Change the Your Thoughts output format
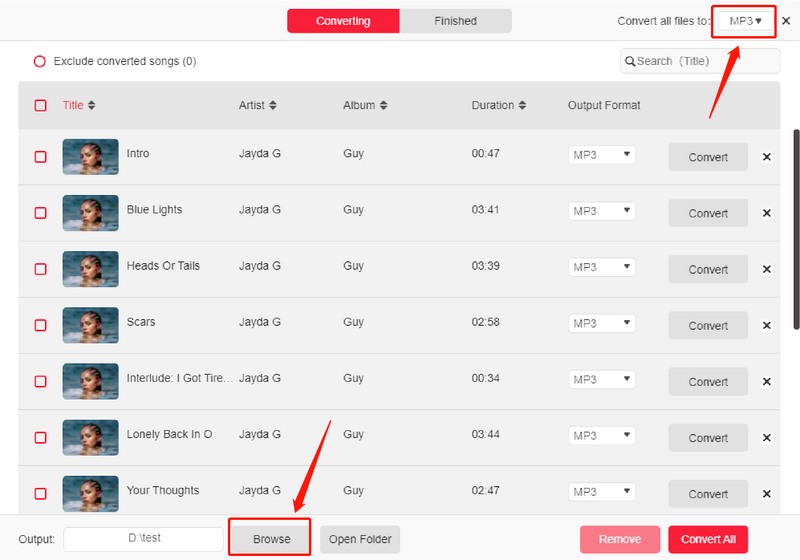Screen dimensions: 800x560 pos(602,492)
